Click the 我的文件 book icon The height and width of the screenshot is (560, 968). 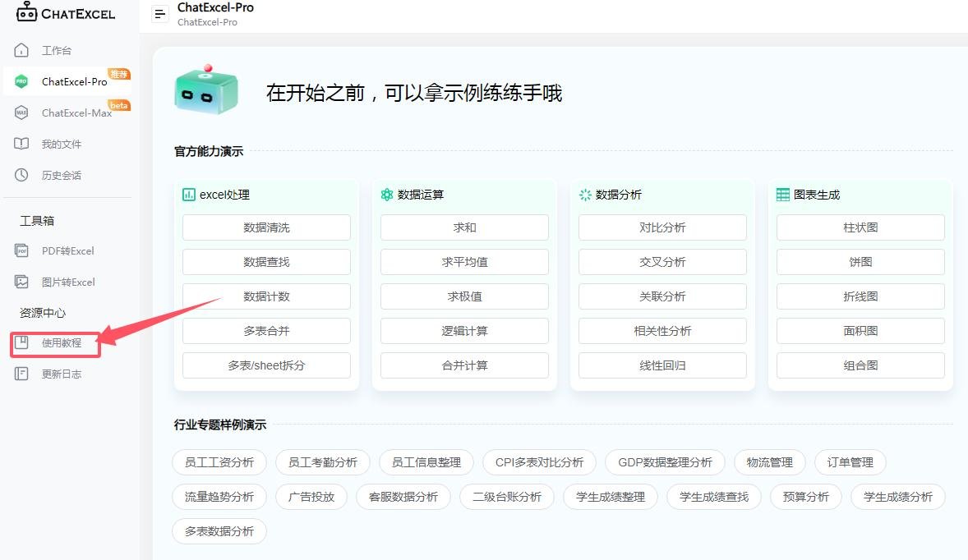[22, 144]
